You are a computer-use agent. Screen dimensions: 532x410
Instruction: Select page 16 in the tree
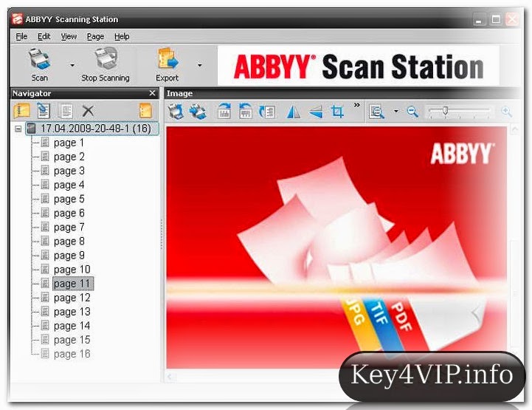(72, 355)
